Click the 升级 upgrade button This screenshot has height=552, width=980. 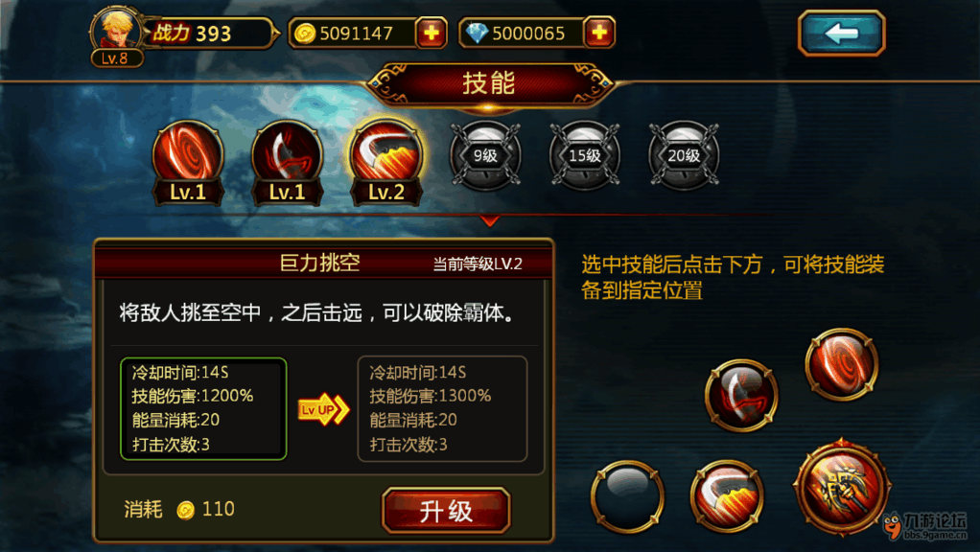446,511
